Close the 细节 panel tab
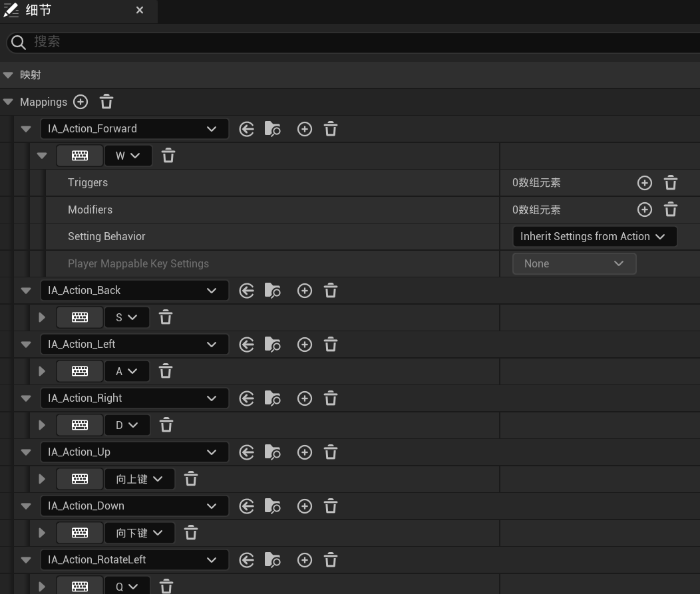 (140, 11)
